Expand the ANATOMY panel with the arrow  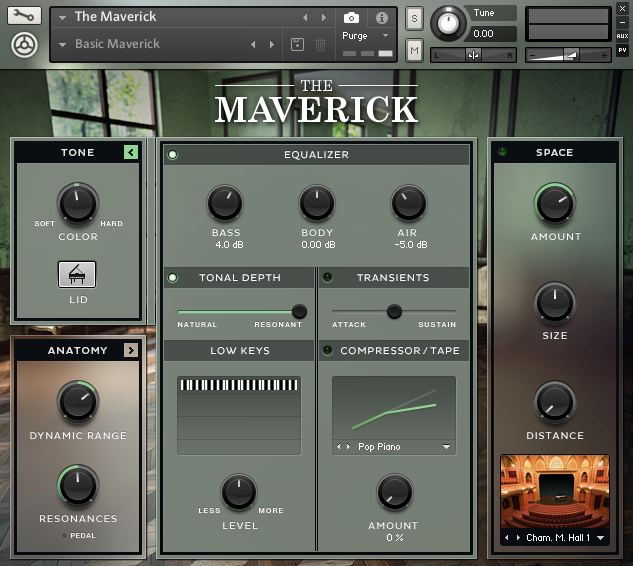pos(131,350)
